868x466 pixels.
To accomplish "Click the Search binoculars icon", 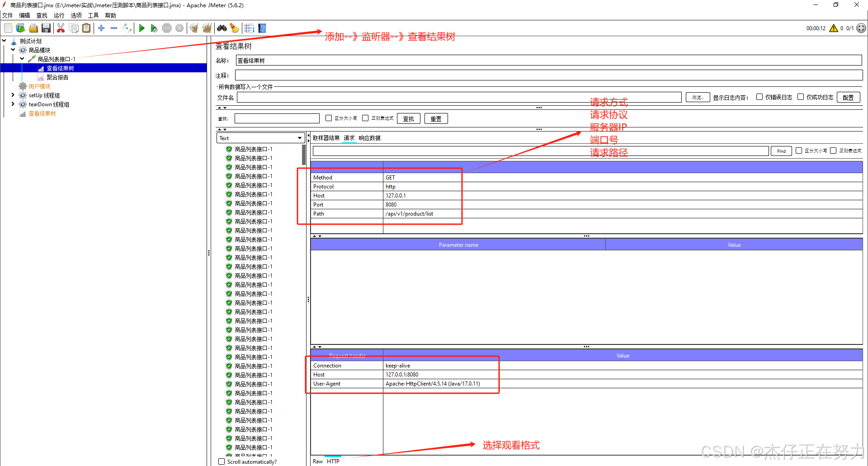I will tap(222, 28).
